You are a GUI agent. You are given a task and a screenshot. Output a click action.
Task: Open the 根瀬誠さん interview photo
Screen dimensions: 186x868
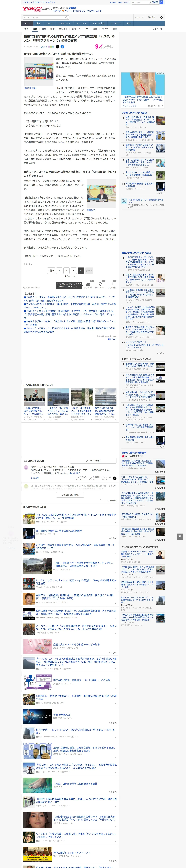pos(101,193)
